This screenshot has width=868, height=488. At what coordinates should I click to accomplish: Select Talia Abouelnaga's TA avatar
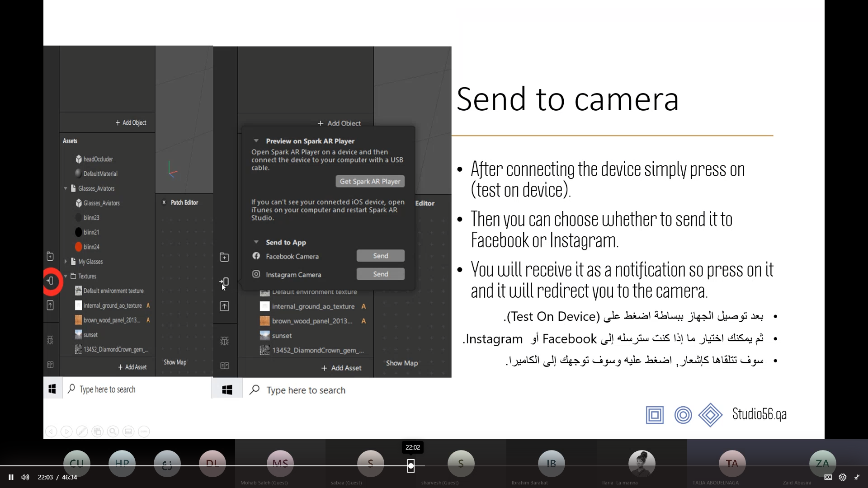click(x=732, y=463)
